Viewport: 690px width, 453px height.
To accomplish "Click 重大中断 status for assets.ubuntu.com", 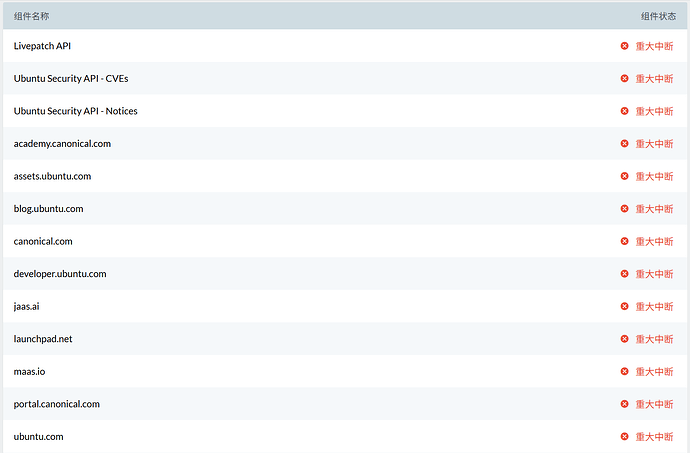I will point(654,176).
